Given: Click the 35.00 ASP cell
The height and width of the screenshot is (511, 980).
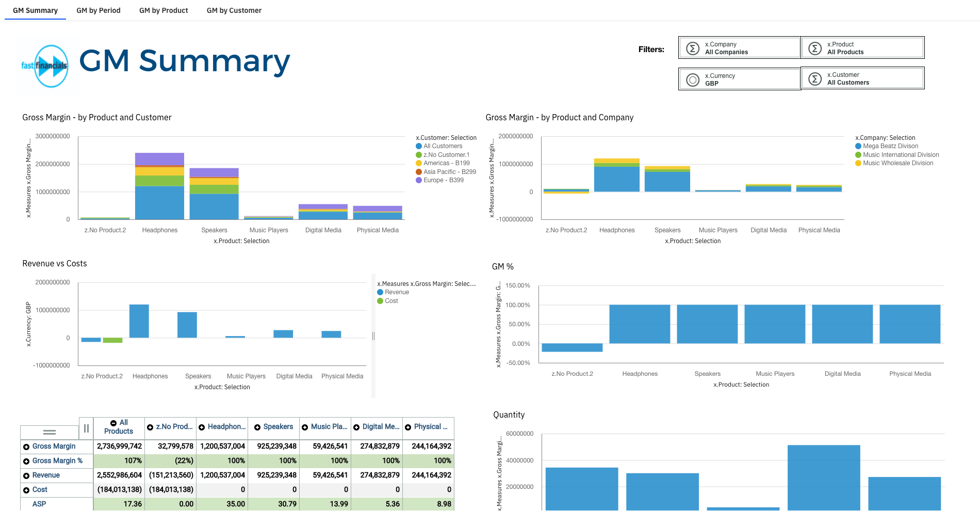Looking at the screenshot, I should [x=222, y=504].
